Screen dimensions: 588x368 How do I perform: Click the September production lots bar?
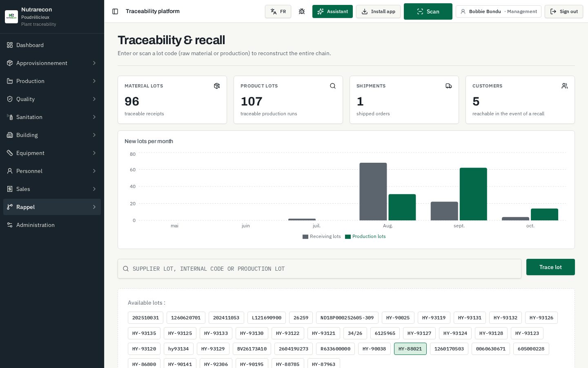tap(473, 194)
